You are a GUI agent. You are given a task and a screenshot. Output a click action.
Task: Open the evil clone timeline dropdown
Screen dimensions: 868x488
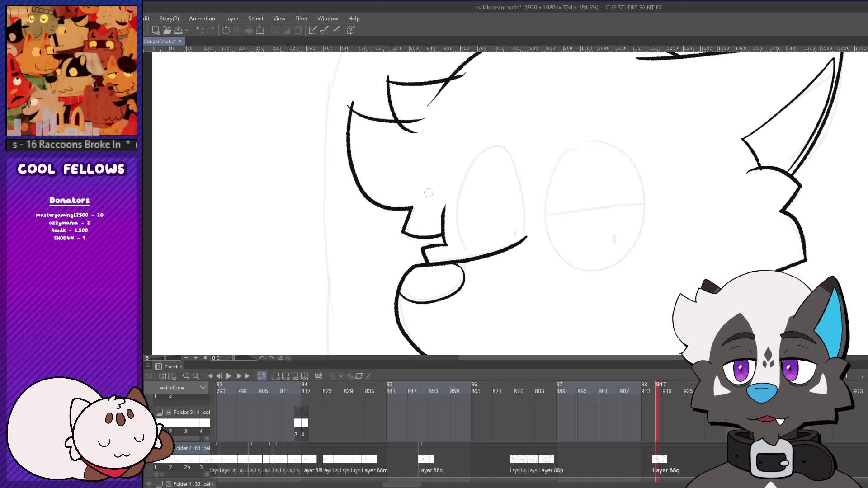pyautogui.click(x=177, y=388)
